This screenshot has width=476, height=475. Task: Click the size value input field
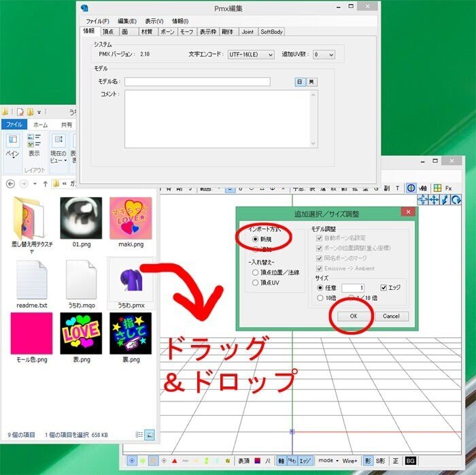coord(353,288)
